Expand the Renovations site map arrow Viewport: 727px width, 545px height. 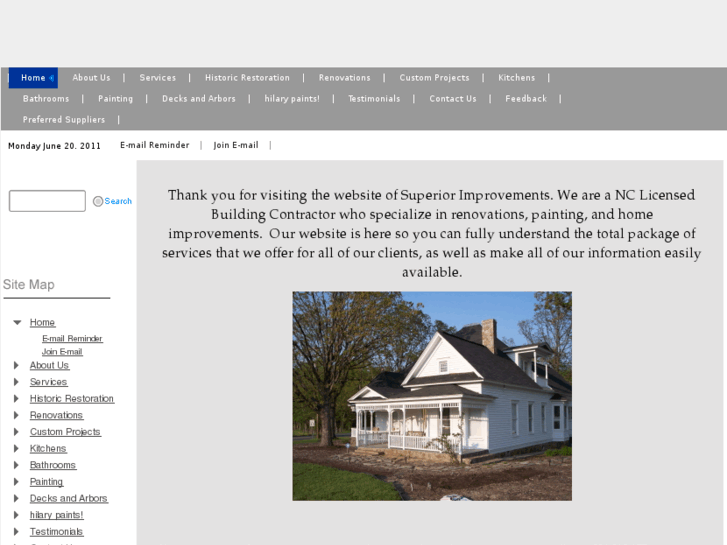point(16,416)
